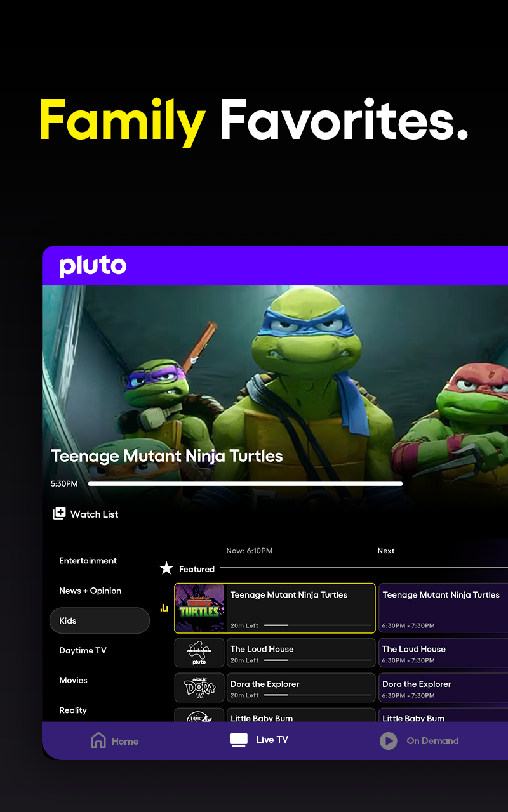Select the Nickelodeon Pluto channel logo

pyautogui.click(x=199, y=652)
